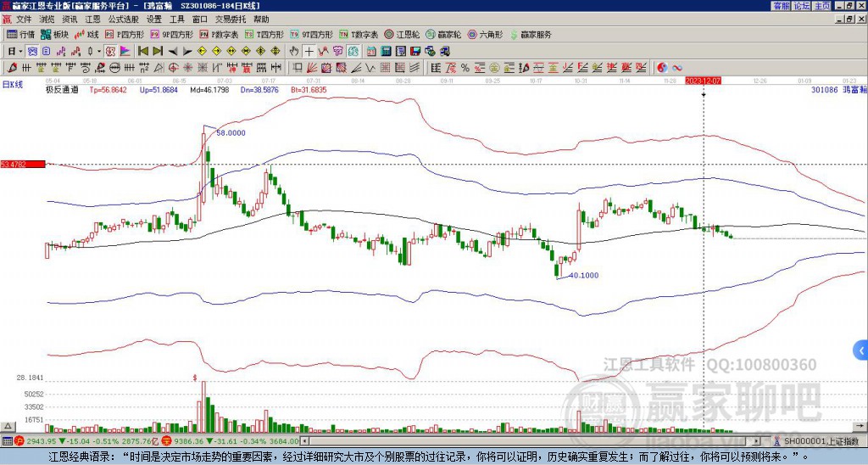Viewport: 868px width, 465px height.
Task: Click the color flag icon
Action: [x=125, y=52]
